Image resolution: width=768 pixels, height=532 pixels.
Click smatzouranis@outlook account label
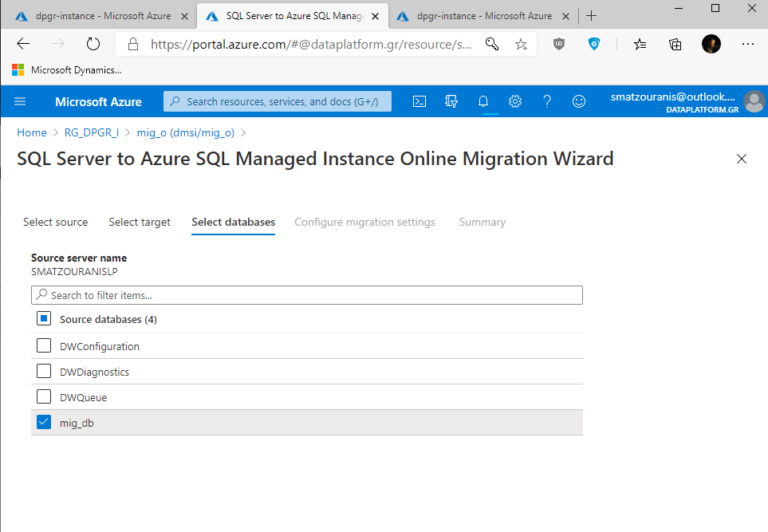point(673,97)
